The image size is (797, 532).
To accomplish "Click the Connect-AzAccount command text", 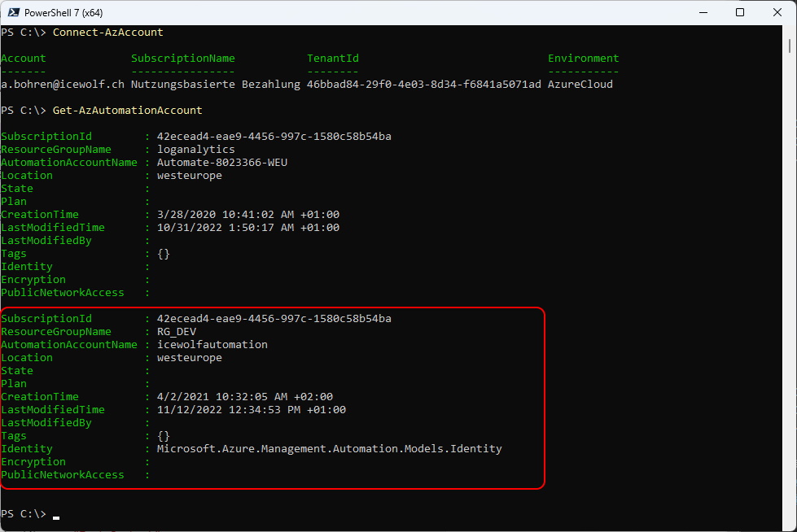I will (x=107, y=32).
